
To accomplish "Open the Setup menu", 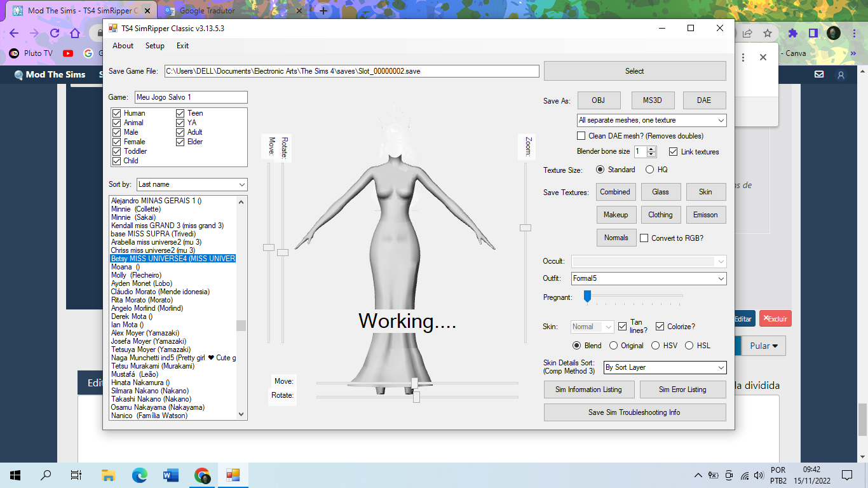I will [154, 46].
